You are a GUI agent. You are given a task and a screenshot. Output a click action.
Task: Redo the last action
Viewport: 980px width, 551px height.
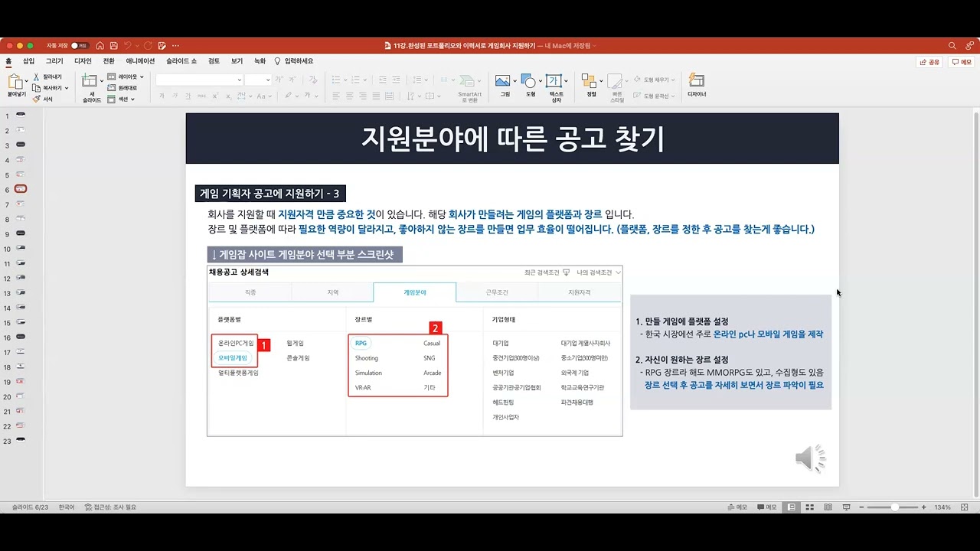click(148, 46)
